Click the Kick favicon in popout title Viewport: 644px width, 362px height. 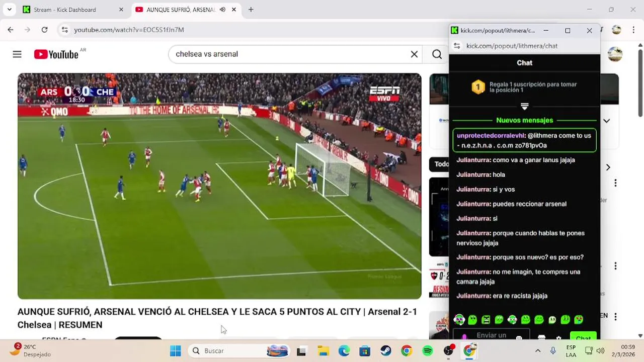point(454,30)
